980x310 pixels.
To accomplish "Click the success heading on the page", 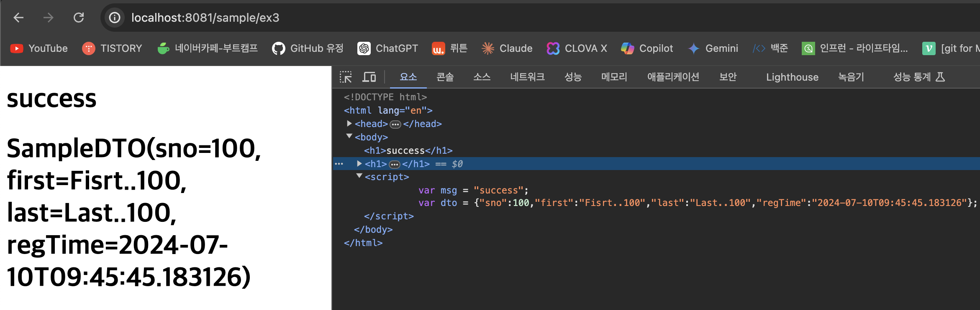I will (51, 99).
